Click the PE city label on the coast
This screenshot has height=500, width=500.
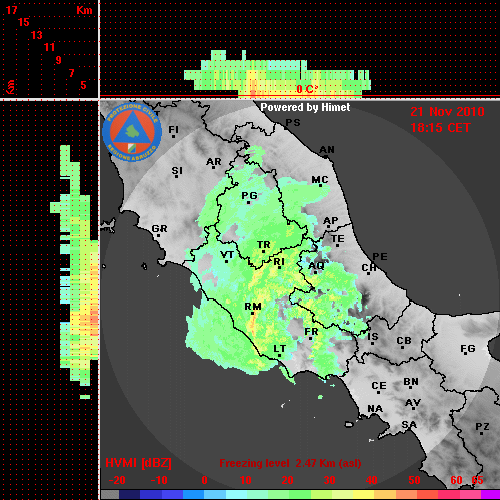pyautogui.click(x=380, y=257)
